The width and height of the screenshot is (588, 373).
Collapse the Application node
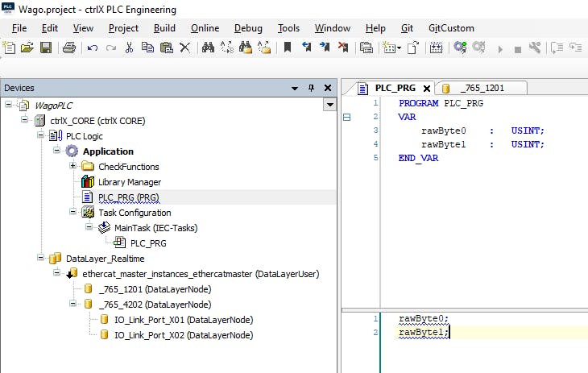pos(56,150)
